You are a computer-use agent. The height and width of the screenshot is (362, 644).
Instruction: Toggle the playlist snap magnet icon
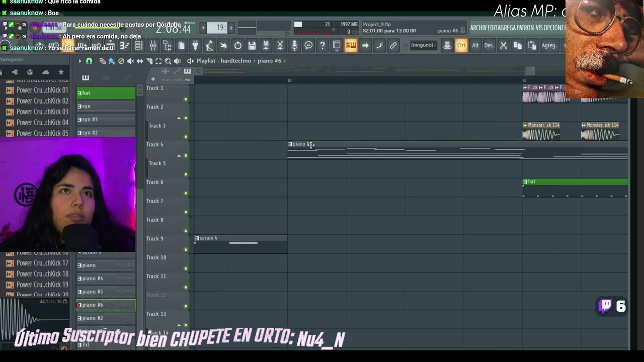click(89, 61)
